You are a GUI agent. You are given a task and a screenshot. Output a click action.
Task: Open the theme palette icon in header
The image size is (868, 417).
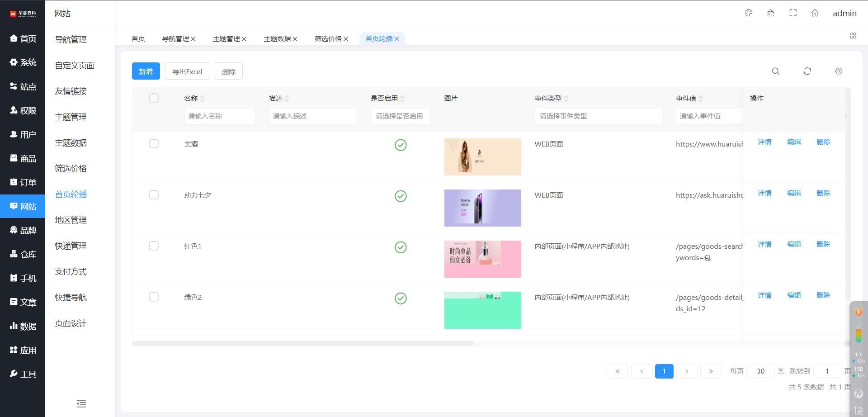[749, 13]
